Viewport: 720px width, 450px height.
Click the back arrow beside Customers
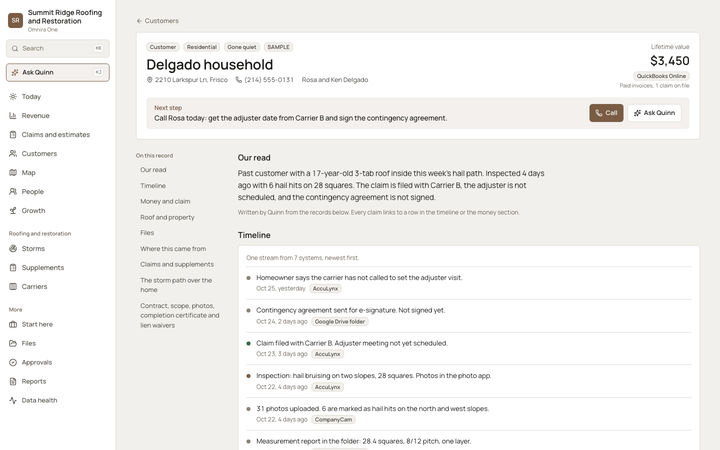tap(139, 21)
